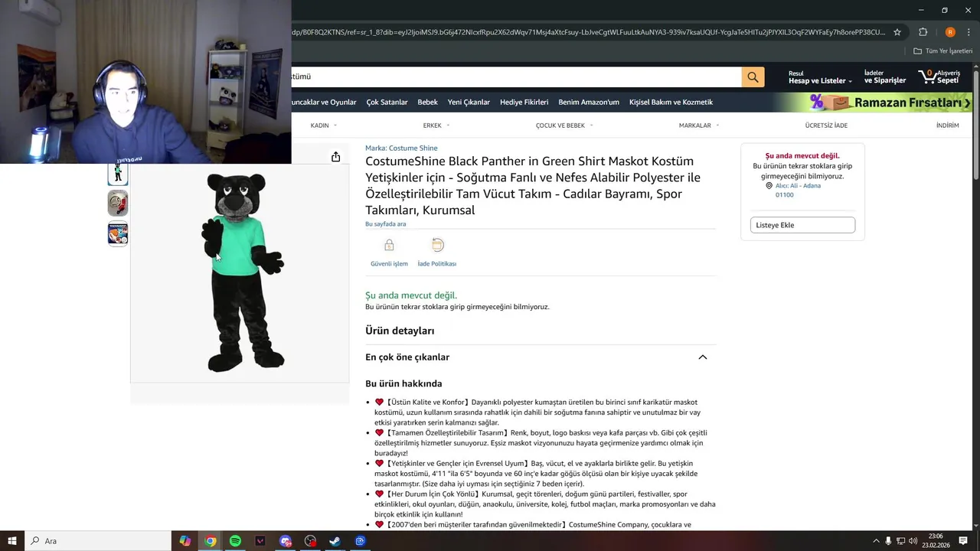Select the third product thumbnail

(x=118, y=233)
